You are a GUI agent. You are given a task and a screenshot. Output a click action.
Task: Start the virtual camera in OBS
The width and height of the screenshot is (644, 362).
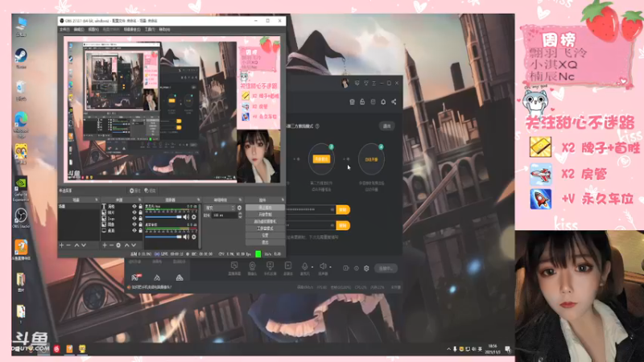coord(265,221)
